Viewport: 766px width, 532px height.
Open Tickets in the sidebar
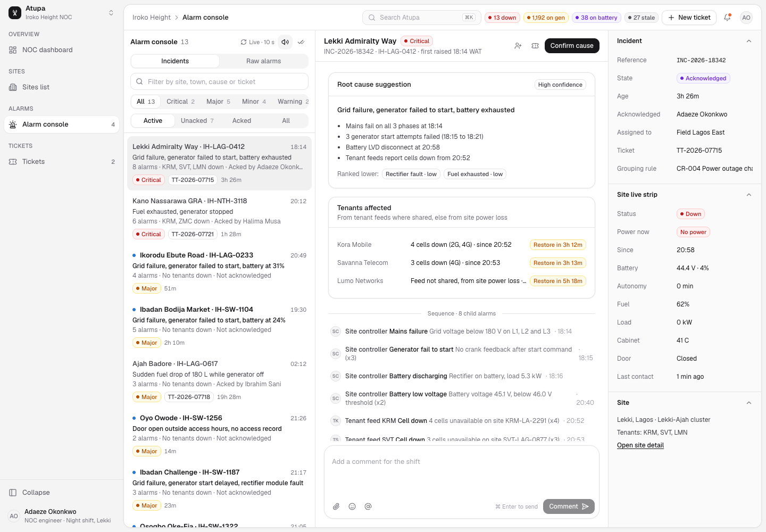click(x=62, y=162)
